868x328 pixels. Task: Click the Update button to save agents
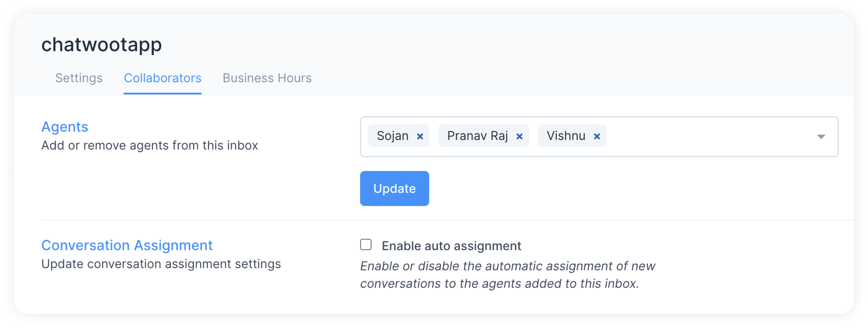[x=394, y=188]
